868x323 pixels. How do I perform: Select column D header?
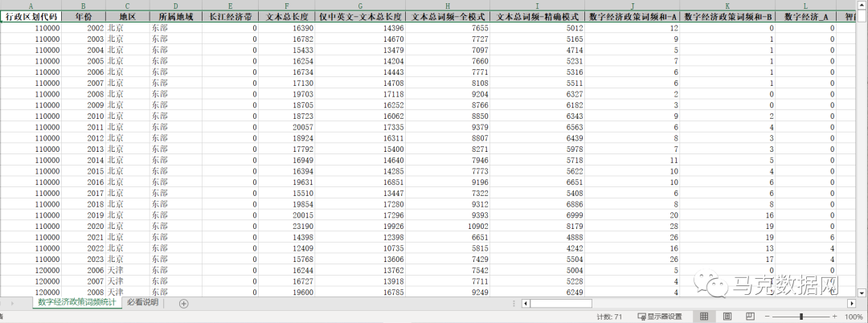pos(175,5)
